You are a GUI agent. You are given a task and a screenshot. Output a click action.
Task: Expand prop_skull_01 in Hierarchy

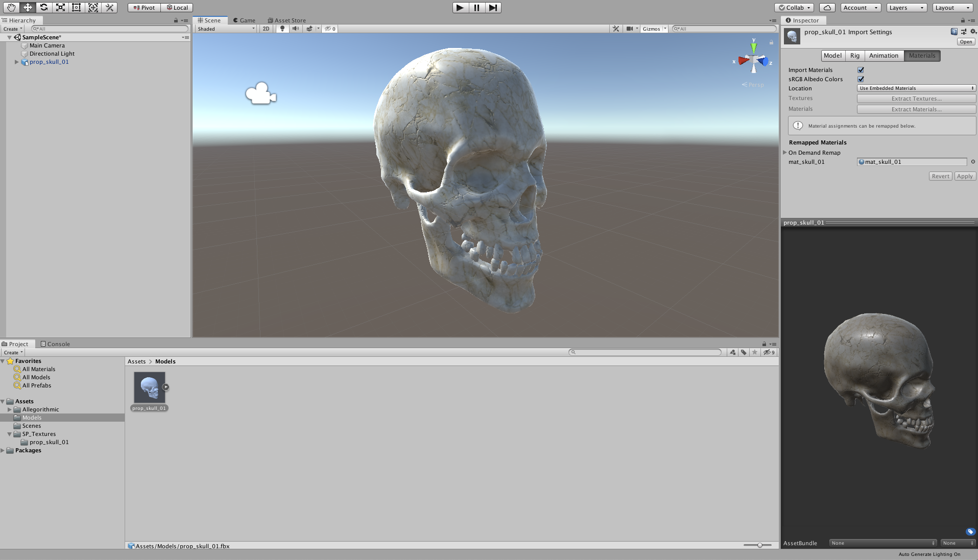(16, 62)
